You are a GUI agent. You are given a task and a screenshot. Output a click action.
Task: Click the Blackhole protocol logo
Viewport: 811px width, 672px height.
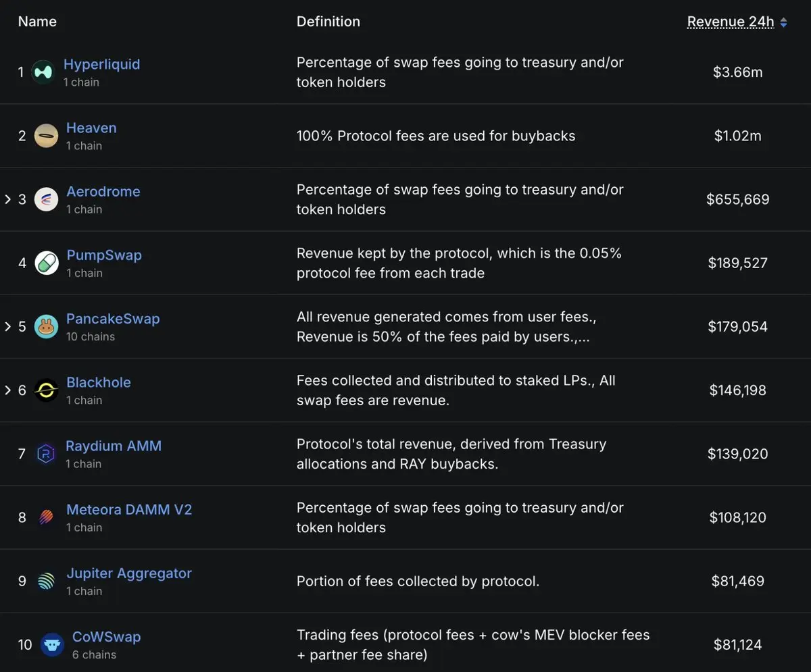point(46,390)
